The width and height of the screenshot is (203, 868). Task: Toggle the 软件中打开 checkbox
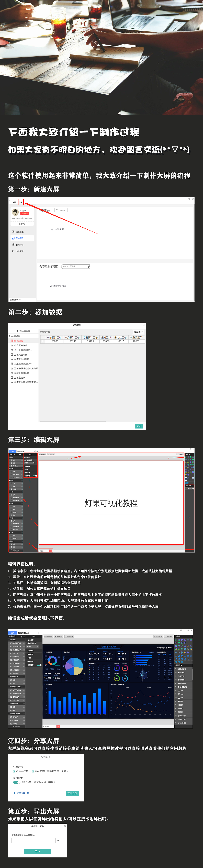[15, 771]
